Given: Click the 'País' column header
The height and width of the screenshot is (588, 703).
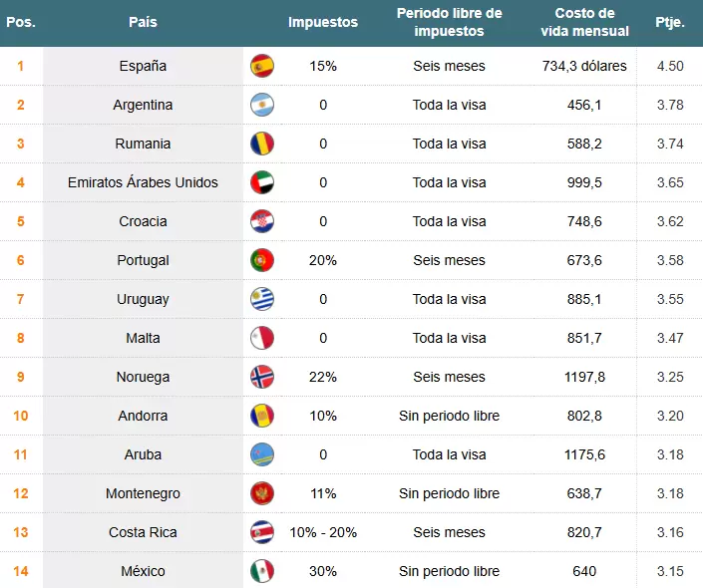Looking at the screenshot, I should tap(143, 23).
